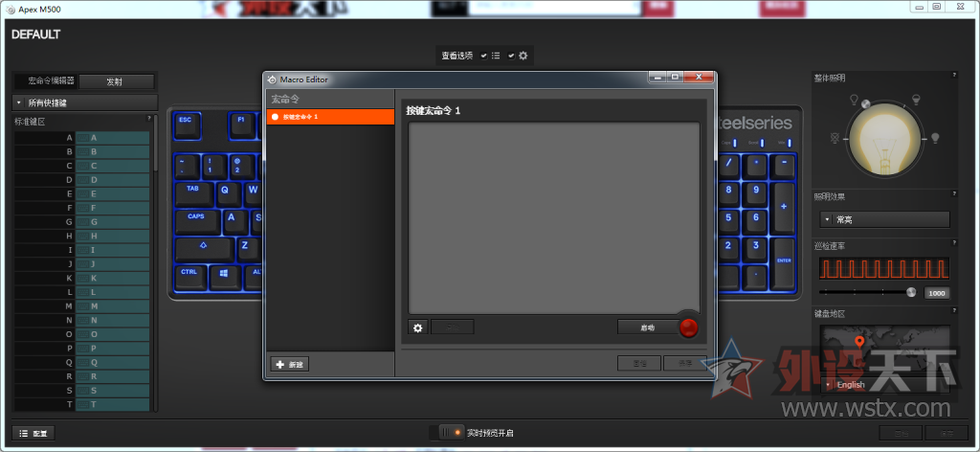Image resolution: width=980 pixels, height=452 pixels.
Task: Click the polling rate slider handle
Action: point(911,292)
